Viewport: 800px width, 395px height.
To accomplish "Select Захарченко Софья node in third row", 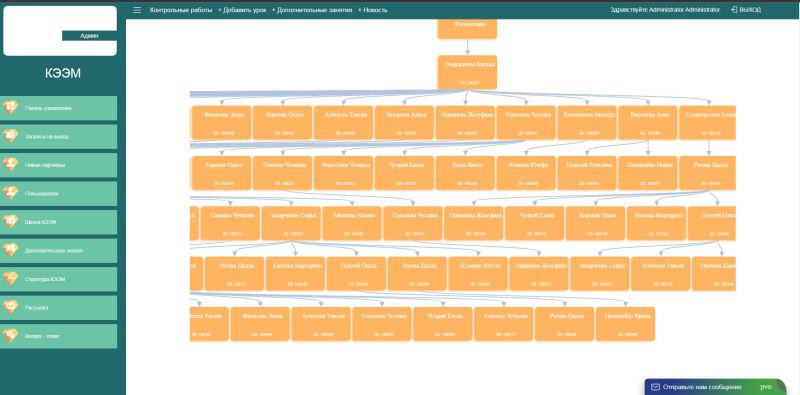I will point(291,223).
